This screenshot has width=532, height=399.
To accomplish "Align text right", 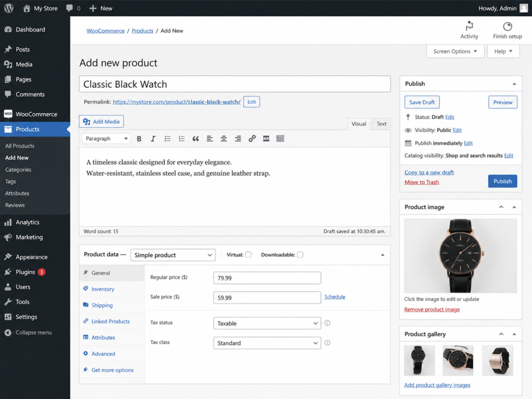I will click(x=238, y=138).
